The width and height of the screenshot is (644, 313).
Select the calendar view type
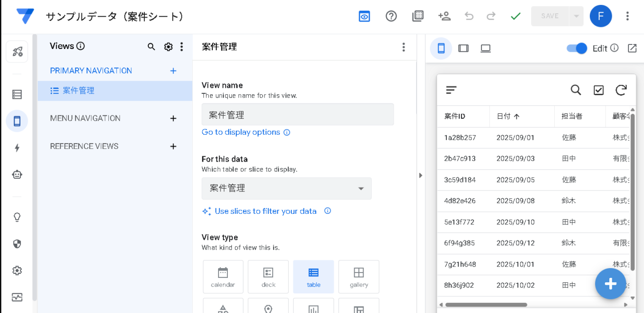[223, 276]
